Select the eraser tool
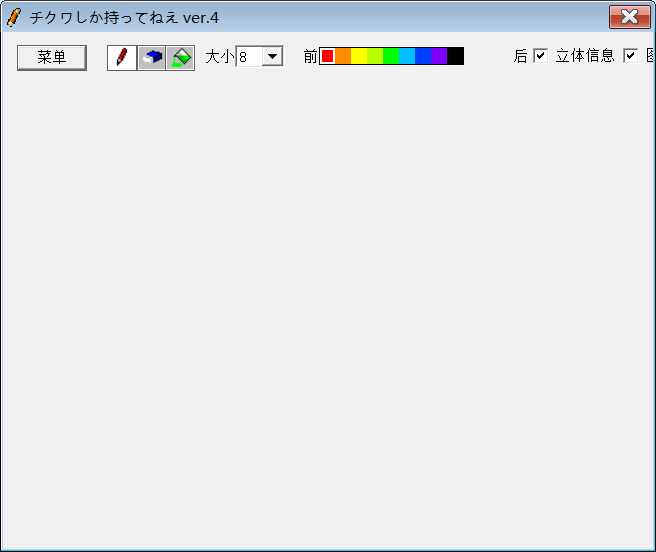Viewport: 656px width, 552px height. pos(152,58)
